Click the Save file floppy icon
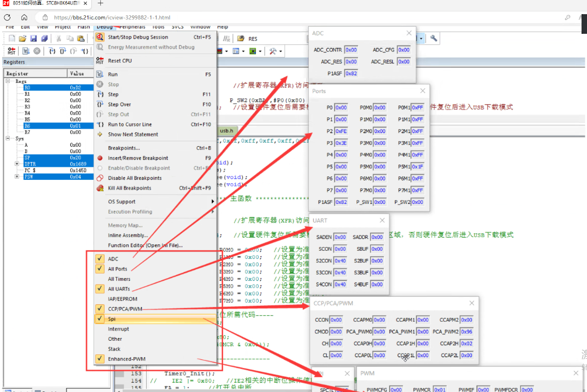 pyautogui.click(x=33, y=39)
